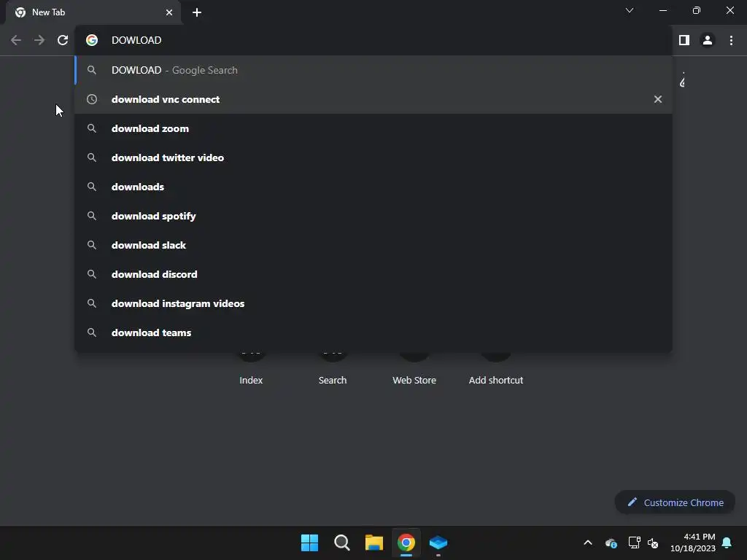This screenshot has width=747, height=560.
Task: Pick the 'download twitter video' suggestion
Action: pos(373,157)
